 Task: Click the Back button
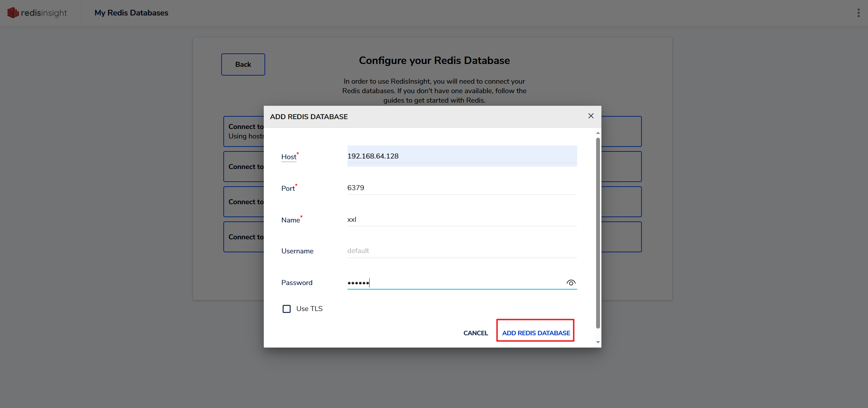(x=243, y=64)
